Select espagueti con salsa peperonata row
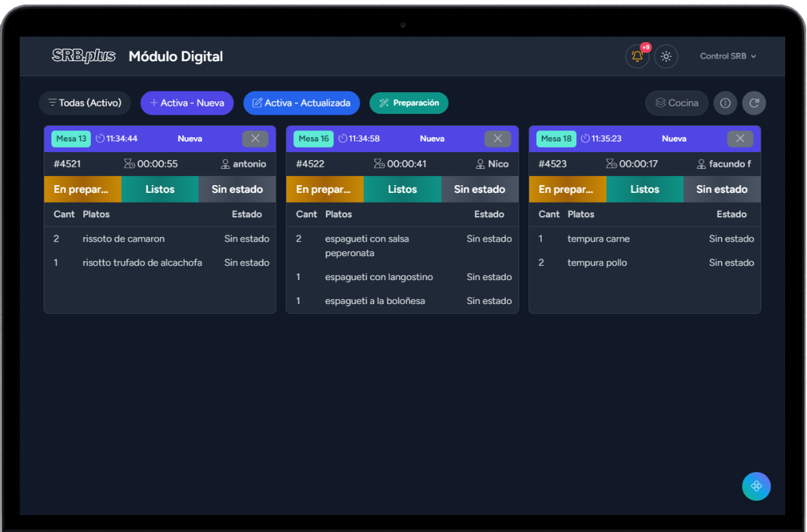 402,246
